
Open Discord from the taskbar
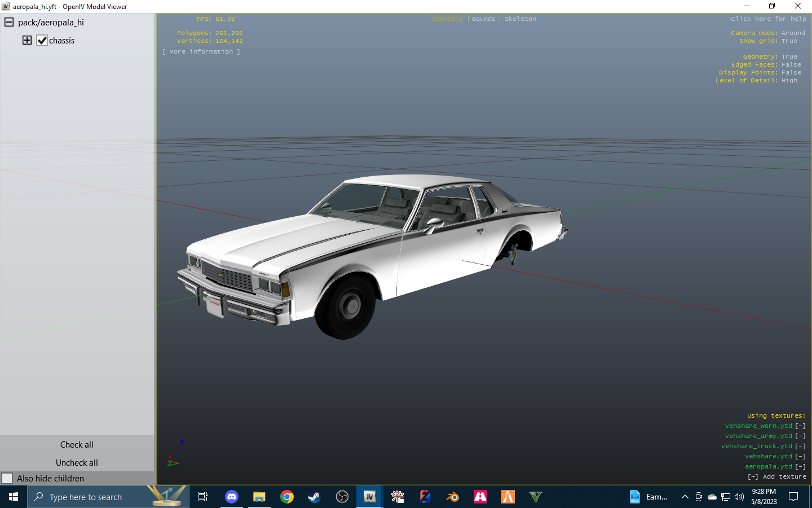[232, 497]
